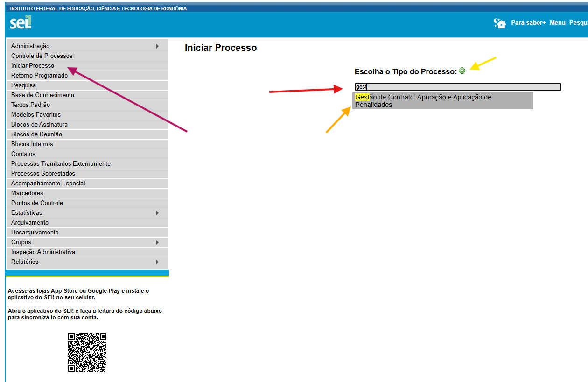Click the house icon in header

500,23
